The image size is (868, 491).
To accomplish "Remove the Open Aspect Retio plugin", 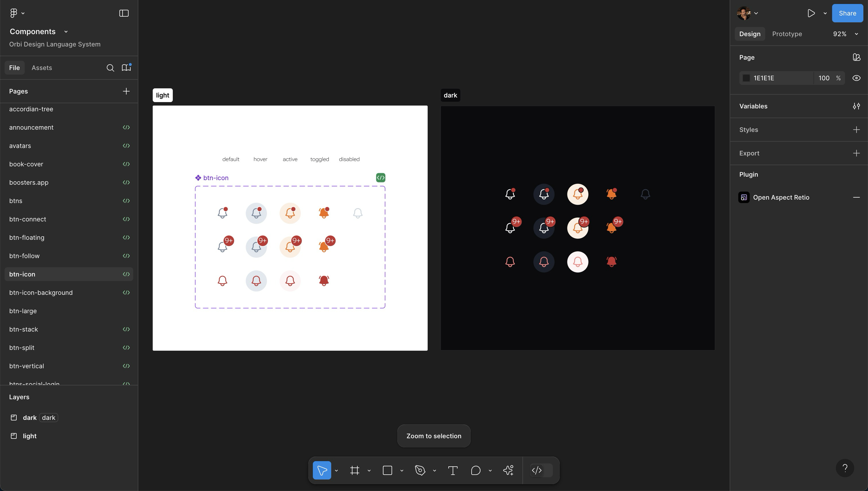I will pos(856,197).
